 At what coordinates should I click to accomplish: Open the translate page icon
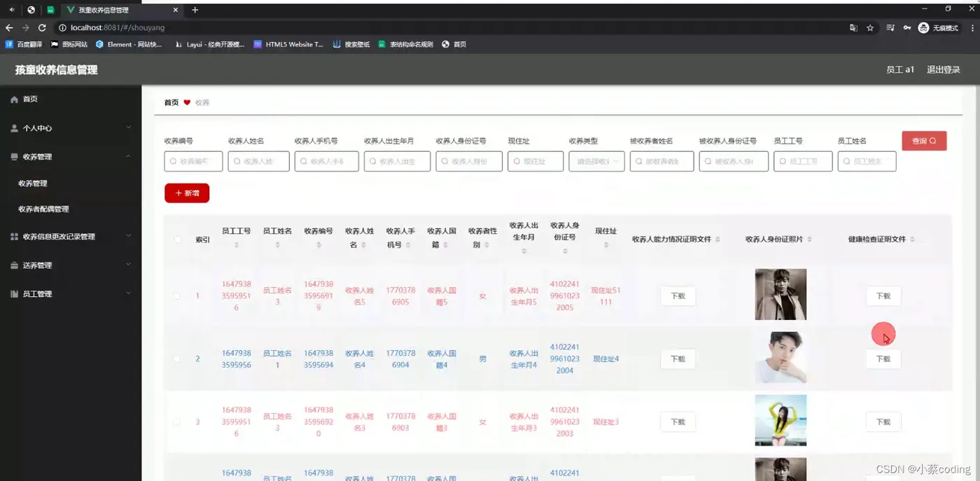coord(853,28)
